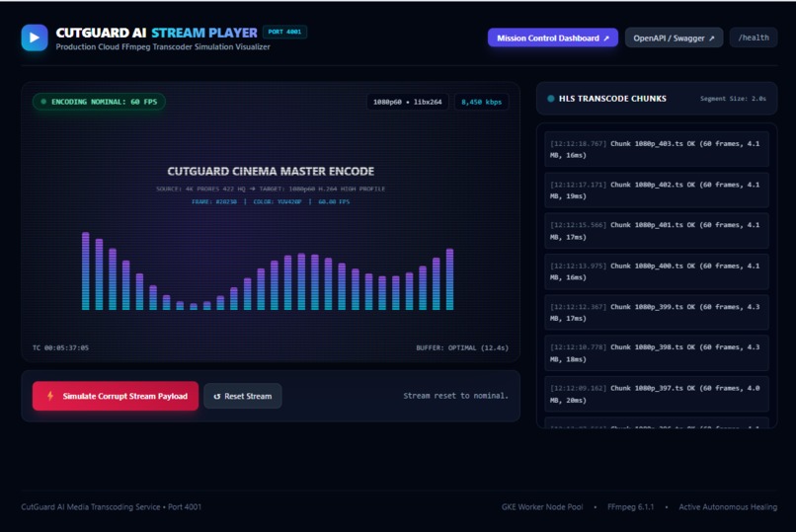This screenshot has height=532, width=796.
Task: Select chunk 1080p_401.ts log entry
Action: [657, 231]
